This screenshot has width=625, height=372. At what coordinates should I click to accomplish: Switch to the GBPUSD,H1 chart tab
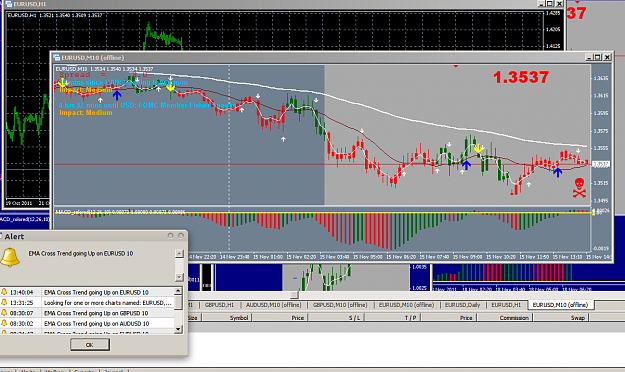(219, 305)
